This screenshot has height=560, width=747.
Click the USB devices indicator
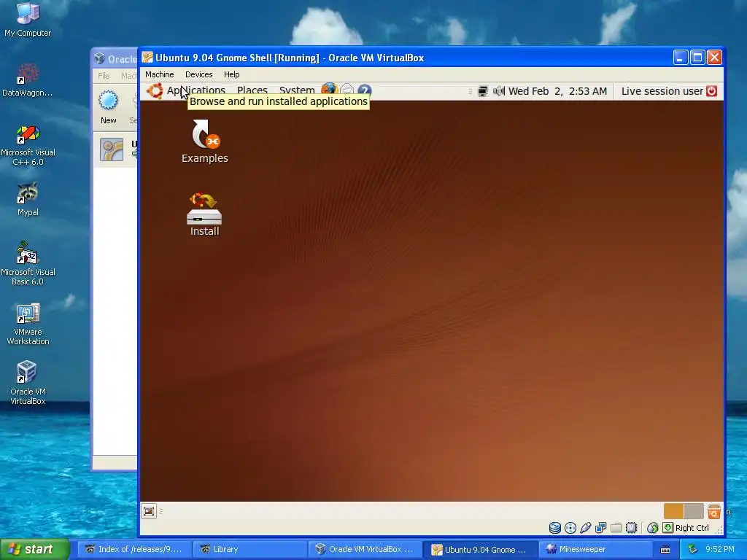pos(586,528)
